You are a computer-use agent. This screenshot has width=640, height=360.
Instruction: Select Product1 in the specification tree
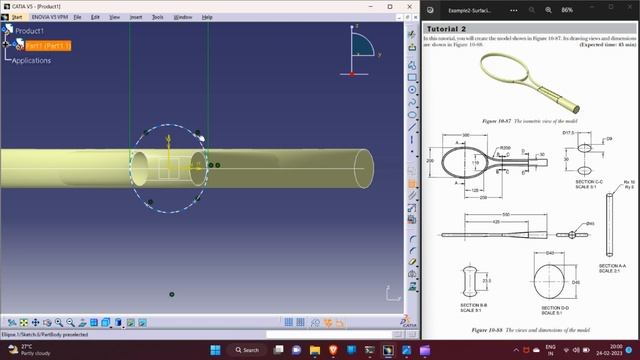point(29,31)
